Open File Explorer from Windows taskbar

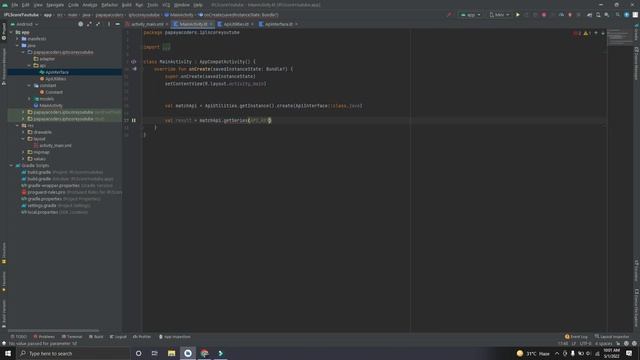171,353
